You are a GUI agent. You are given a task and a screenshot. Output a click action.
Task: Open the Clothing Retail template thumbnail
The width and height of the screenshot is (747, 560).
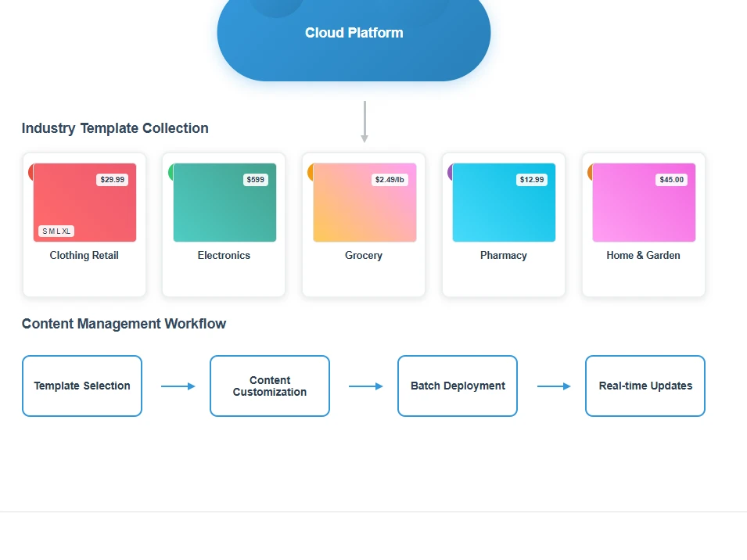coord(84,203)
